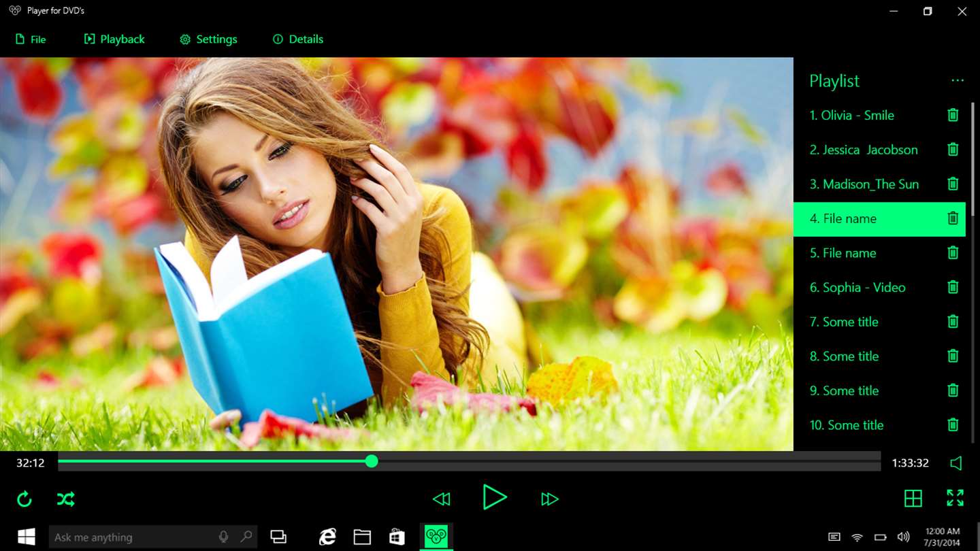Delete item 5 File name from playlist

pyautogui.click(x=953, y=253)
